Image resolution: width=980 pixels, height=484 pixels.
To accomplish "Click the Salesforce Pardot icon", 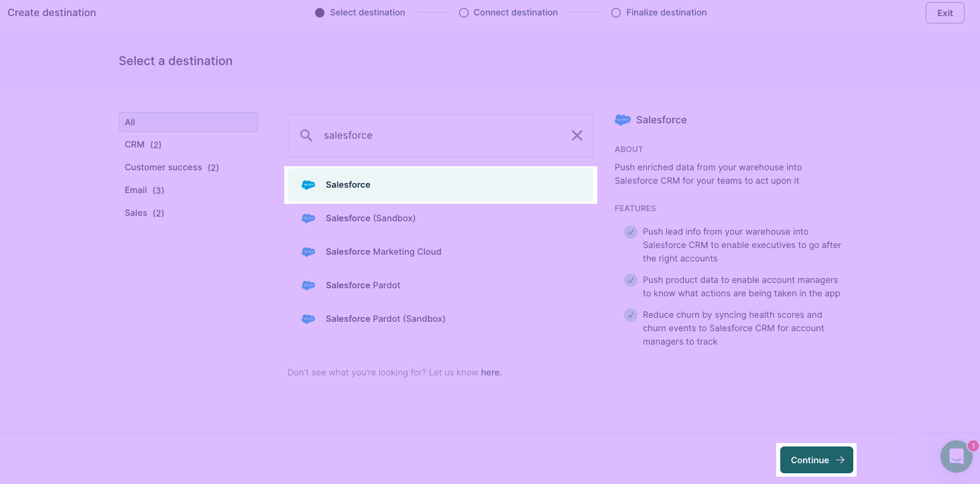I will (x=308, y=285).
